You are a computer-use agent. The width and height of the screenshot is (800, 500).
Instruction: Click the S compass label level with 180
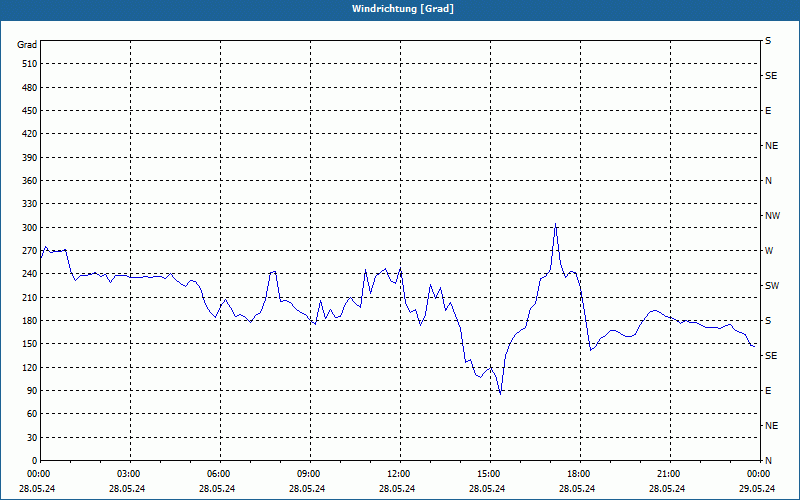tap(768, 321)
